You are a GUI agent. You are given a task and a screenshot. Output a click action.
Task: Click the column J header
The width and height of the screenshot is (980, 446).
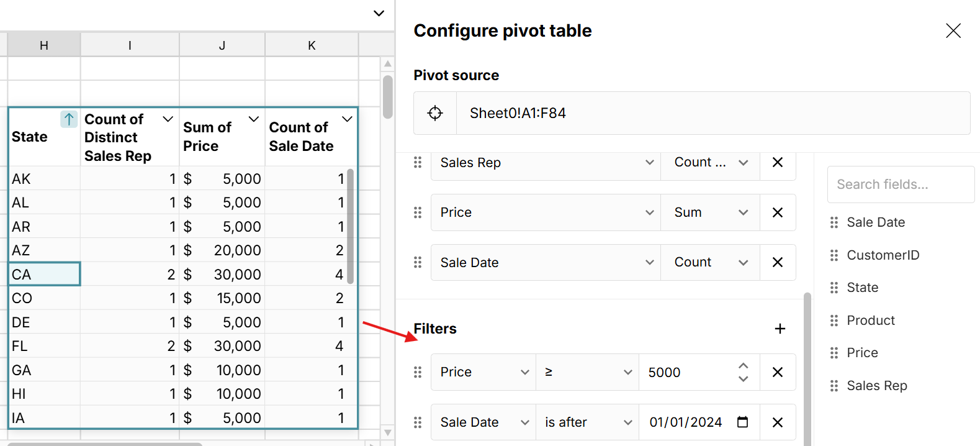tap(222, 45)
